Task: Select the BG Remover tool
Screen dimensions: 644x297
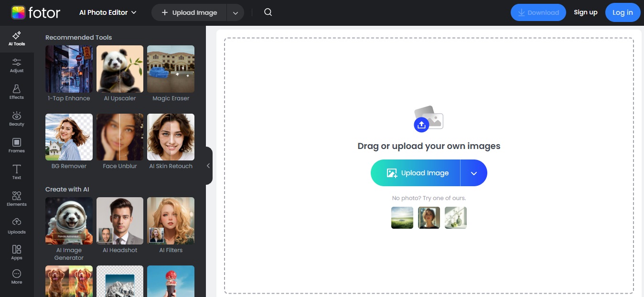Action: pos(69,141)
